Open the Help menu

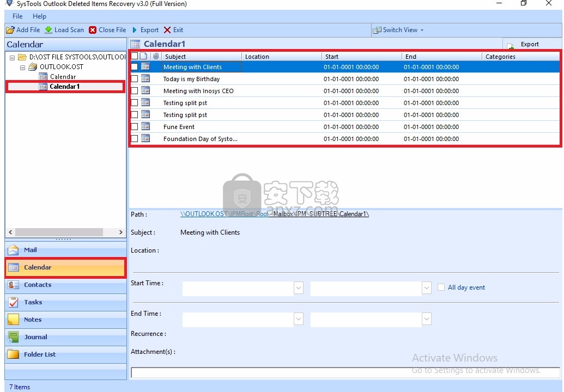point(39,16)
